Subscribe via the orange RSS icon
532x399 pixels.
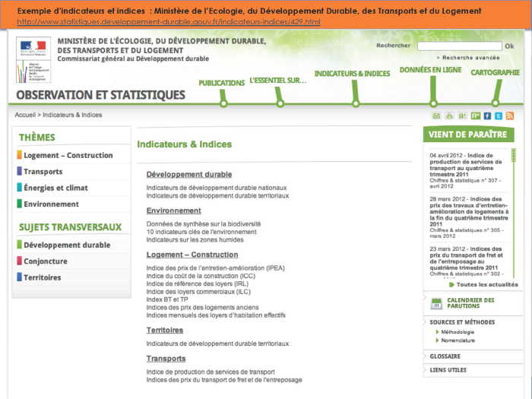click(510, 116)
